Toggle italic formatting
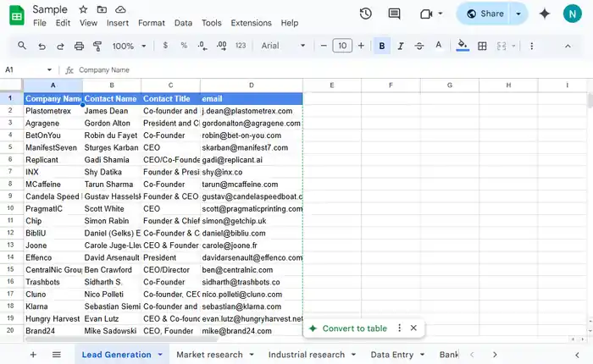Viewport: 593px width, 364px height. [401, 46]
